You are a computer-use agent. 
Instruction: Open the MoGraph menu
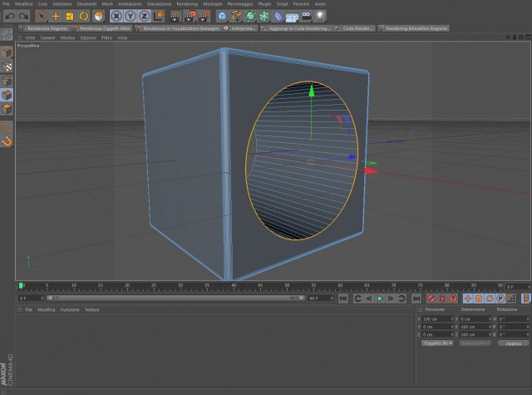click(213, 4)
